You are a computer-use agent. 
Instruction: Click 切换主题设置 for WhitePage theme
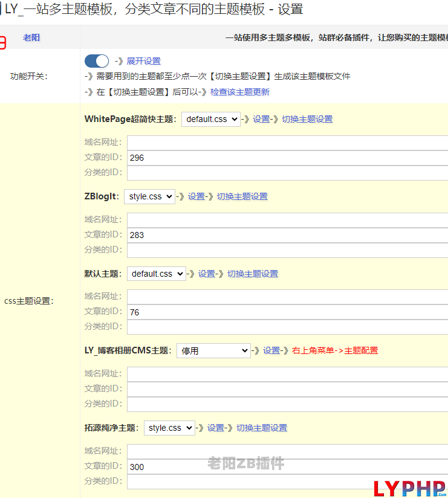pos(307,119)
